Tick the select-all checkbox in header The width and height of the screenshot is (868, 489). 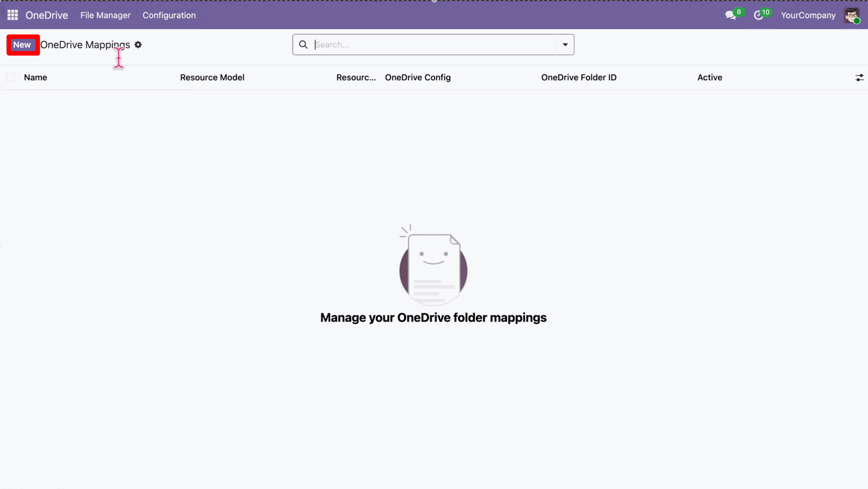coord(11,77)
